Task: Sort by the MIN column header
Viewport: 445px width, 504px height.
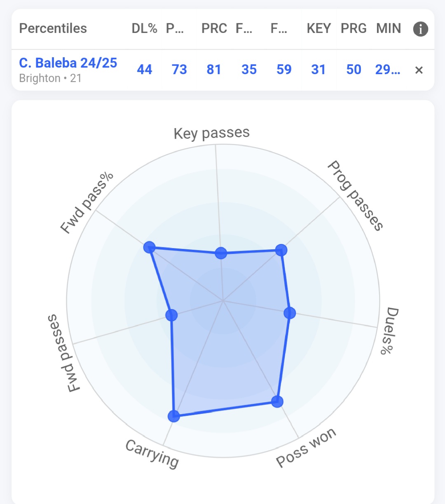Action: (388, 28)
